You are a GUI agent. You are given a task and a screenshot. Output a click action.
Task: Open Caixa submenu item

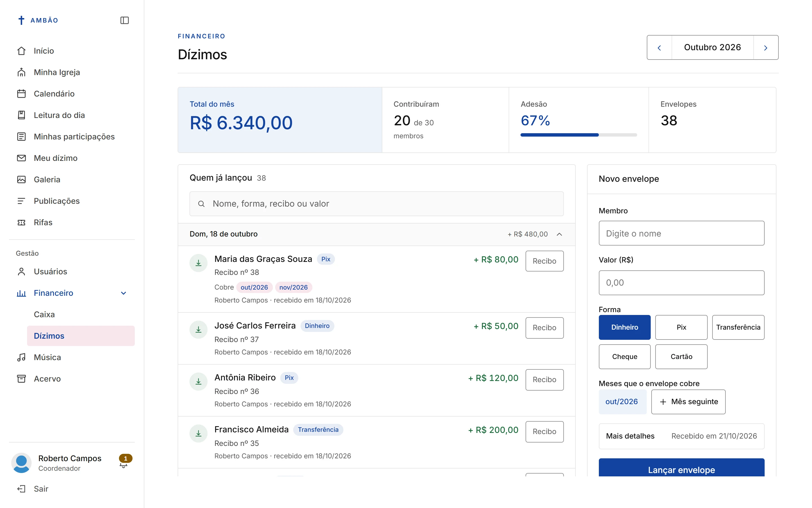pos(81,314)
